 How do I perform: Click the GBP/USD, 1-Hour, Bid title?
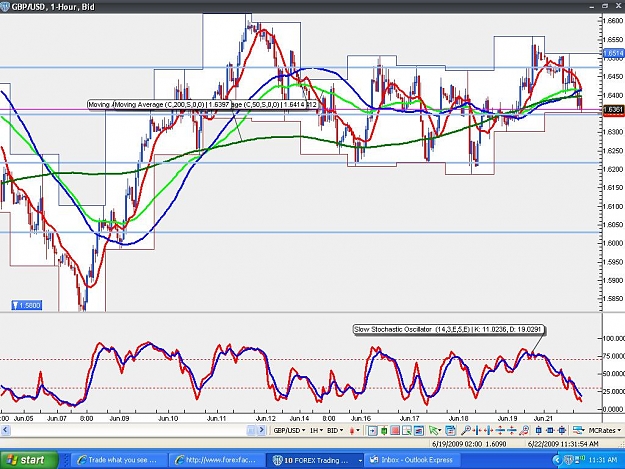tap(53, 6)
